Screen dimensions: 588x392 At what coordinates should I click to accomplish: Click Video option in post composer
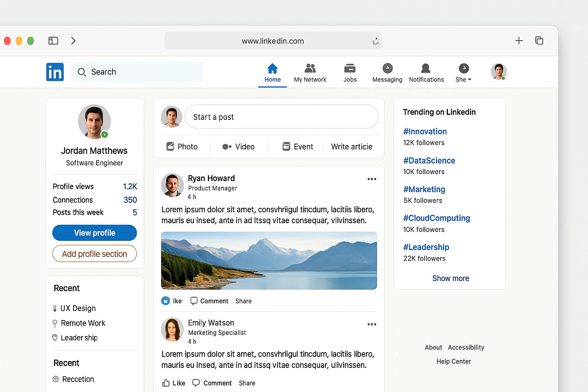pos(238,147)
